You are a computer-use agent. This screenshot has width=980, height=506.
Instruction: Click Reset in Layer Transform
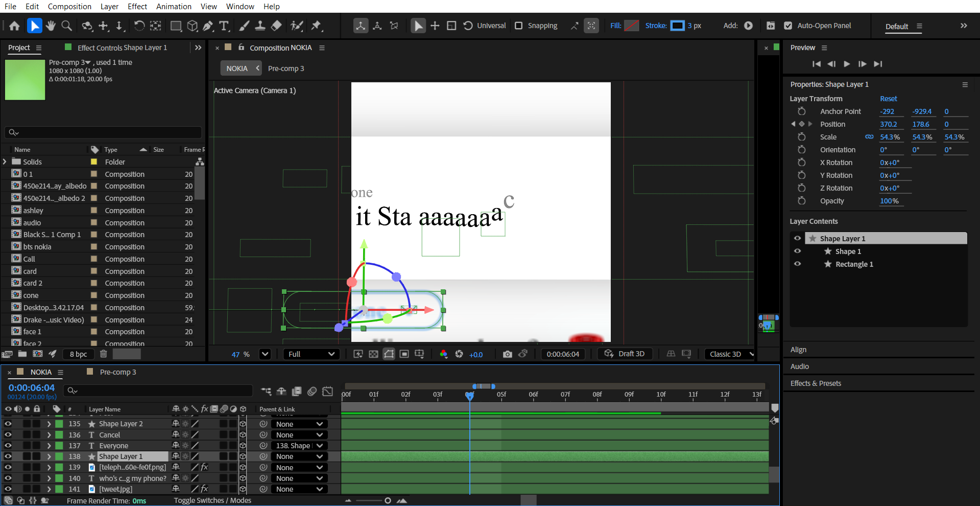coord(888,99)
